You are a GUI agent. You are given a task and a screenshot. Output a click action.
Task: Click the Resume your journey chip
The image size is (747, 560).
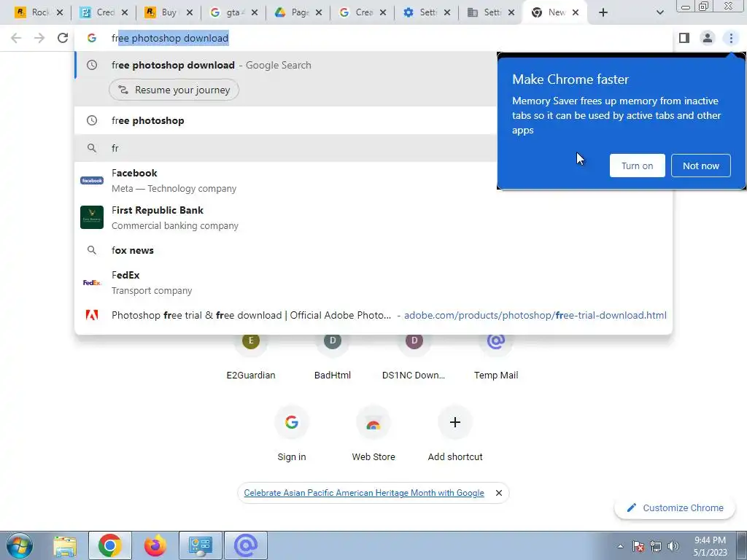[x=174, y=90]
